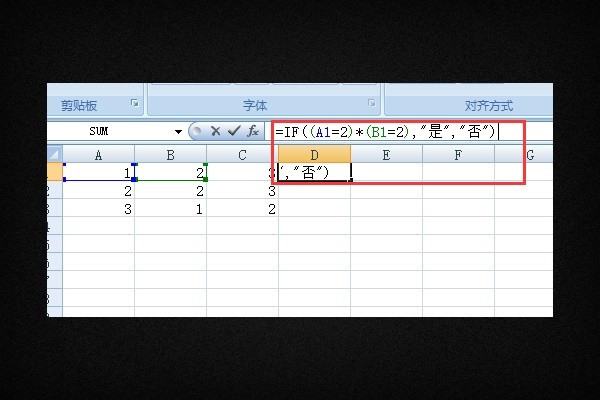The image size is (600, 400).
Task: Click cell A2 containing 2
Action: pyautogui.click(x=98, y=190)
